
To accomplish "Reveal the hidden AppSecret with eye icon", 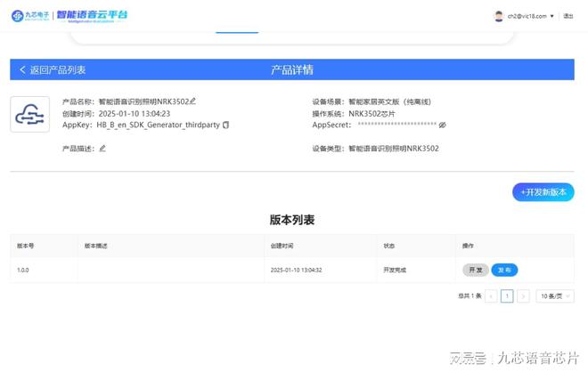I will point(443,125).
